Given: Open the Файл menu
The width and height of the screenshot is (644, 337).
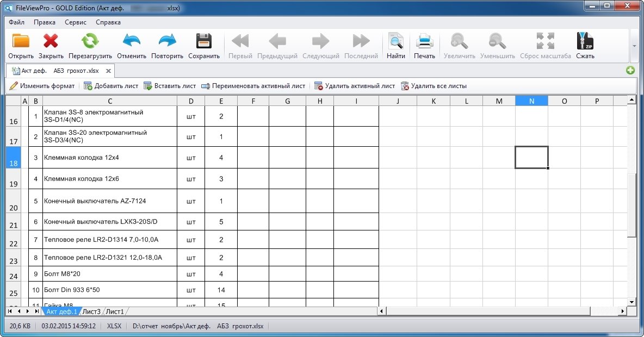Looking at the screenshot, I should (x=16, y=22).
